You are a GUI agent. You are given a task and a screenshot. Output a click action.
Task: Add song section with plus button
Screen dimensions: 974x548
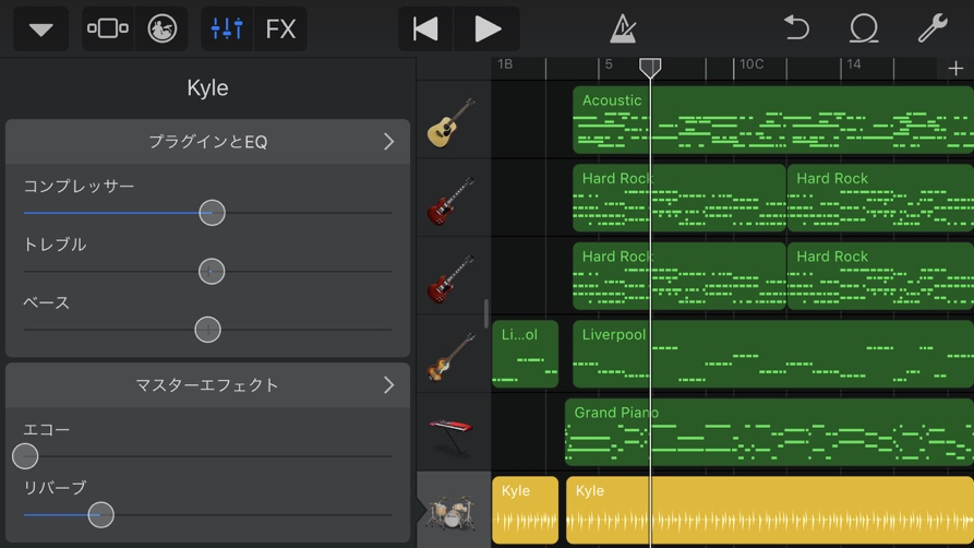955,68
